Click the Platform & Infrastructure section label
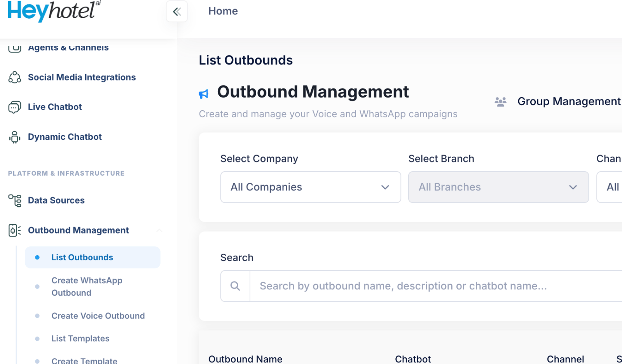622x364 pixels. [x=66, y=173]
